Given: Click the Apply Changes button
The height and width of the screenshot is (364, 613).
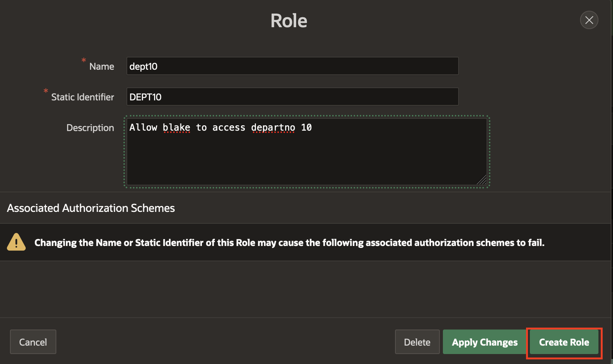Looking at the screenshot, I should tap(484, 342).
